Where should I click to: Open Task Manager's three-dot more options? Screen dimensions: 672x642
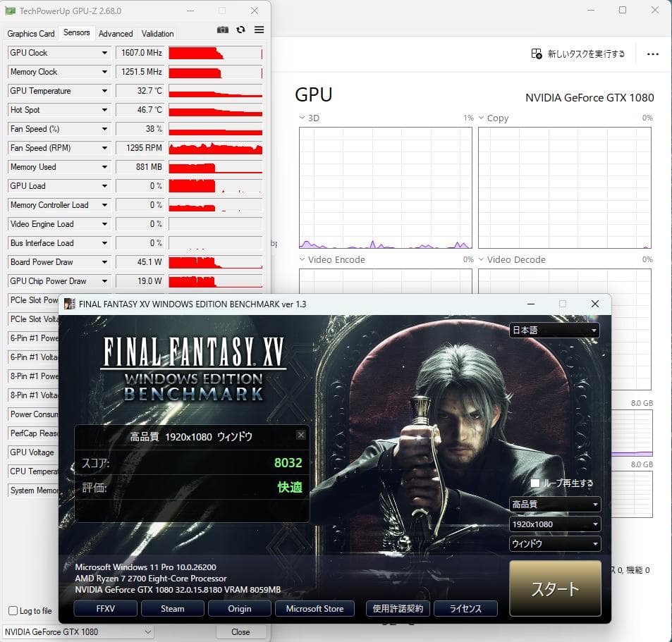pyautogui.click(x=653, y=54)
